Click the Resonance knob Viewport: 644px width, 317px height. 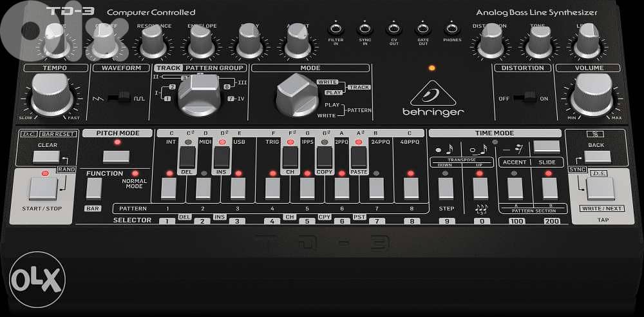(x=154, y=42)
